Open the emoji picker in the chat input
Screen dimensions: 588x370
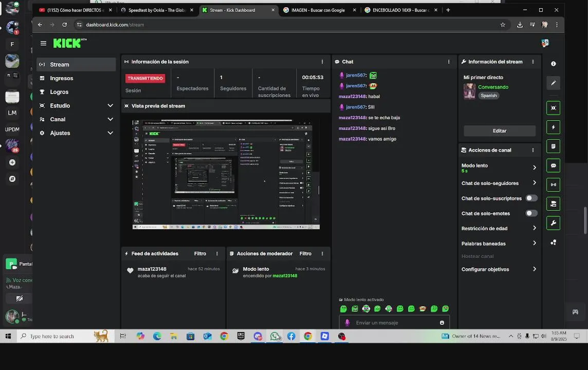[442, 323]
